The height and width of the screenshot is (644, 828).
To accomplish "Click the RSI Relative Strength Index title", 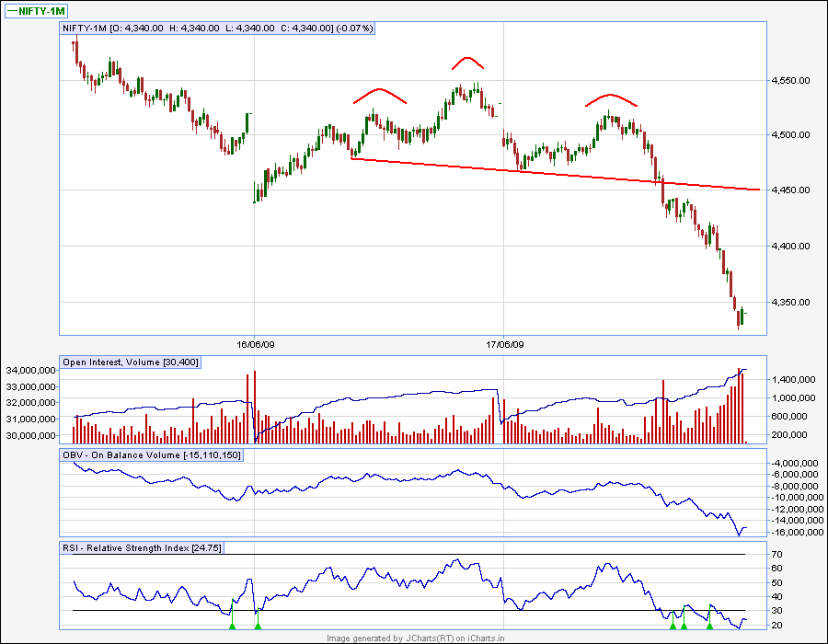I will click(x=142, y=548).
